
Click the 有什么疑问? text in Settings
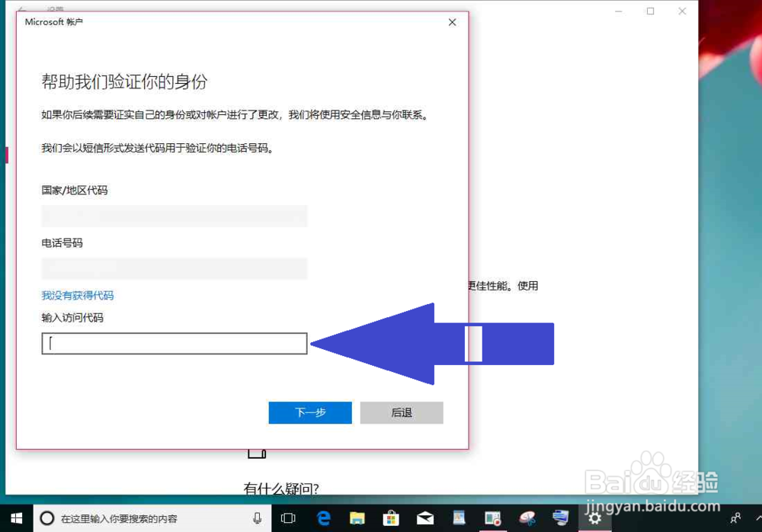click(281, 489)
